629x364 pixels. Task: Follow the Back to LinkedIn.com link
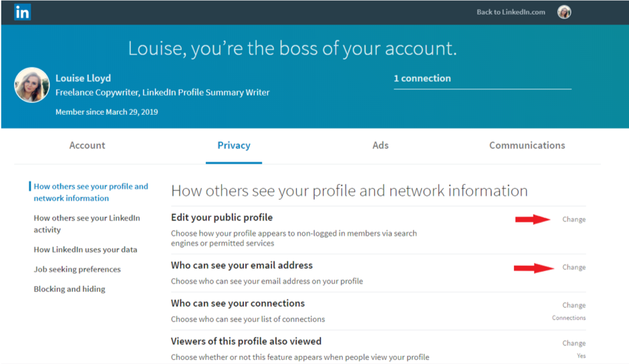[x=511, y=12]
